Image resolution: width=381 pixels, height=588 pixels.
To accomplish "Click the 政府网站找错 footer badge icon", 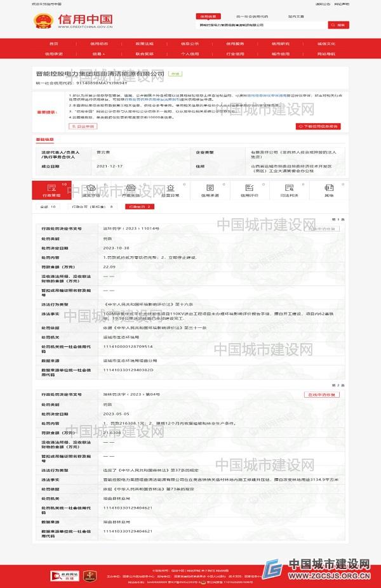I will click(x=65, y=575).
